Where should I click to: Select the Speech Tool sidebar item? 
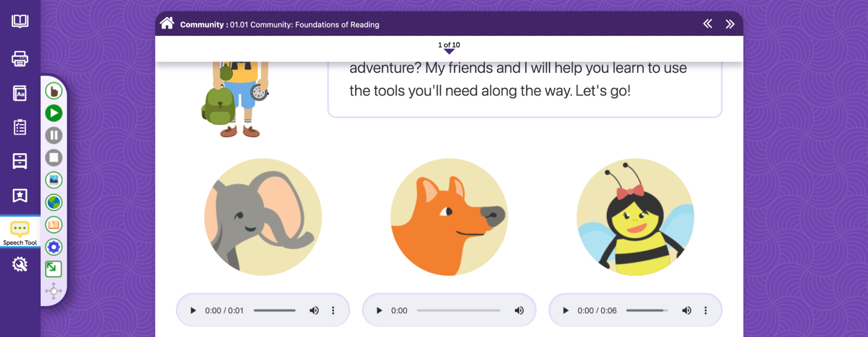20,233
